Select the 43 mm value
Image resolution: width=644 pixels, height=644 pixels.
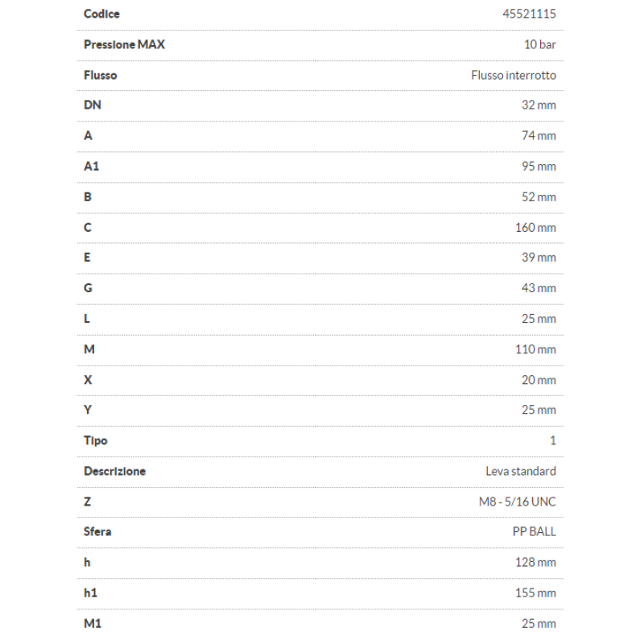click(x=539, y=288)
